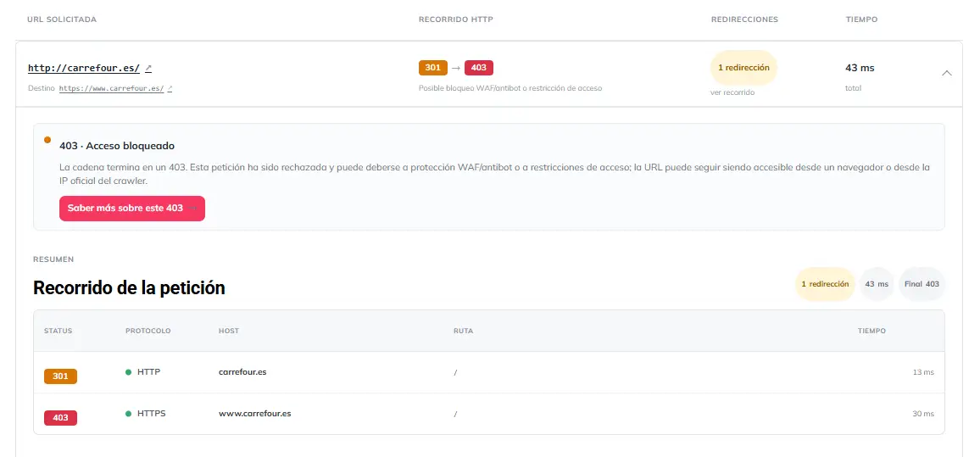Click the 403 status badge in HTTP path
The height and width of the screenshot is (457, 980).
[x=479, y=68]
